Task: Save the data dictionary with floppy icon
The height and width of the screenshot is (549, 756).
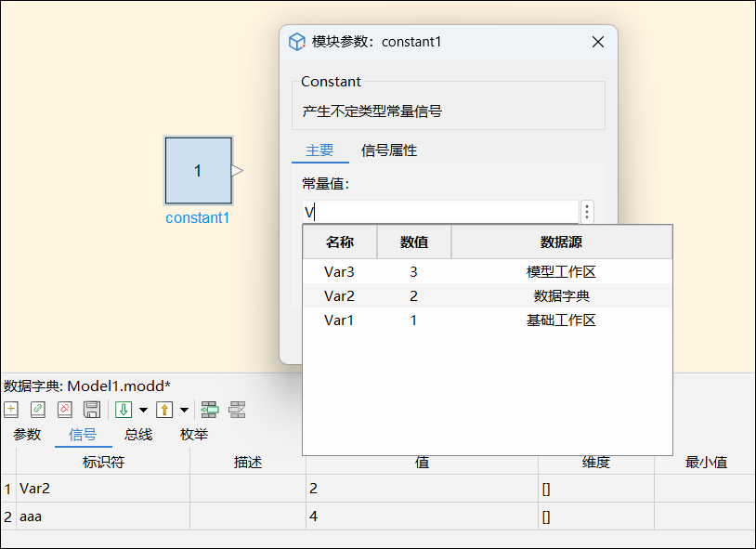Action: [x=92, y=410]
